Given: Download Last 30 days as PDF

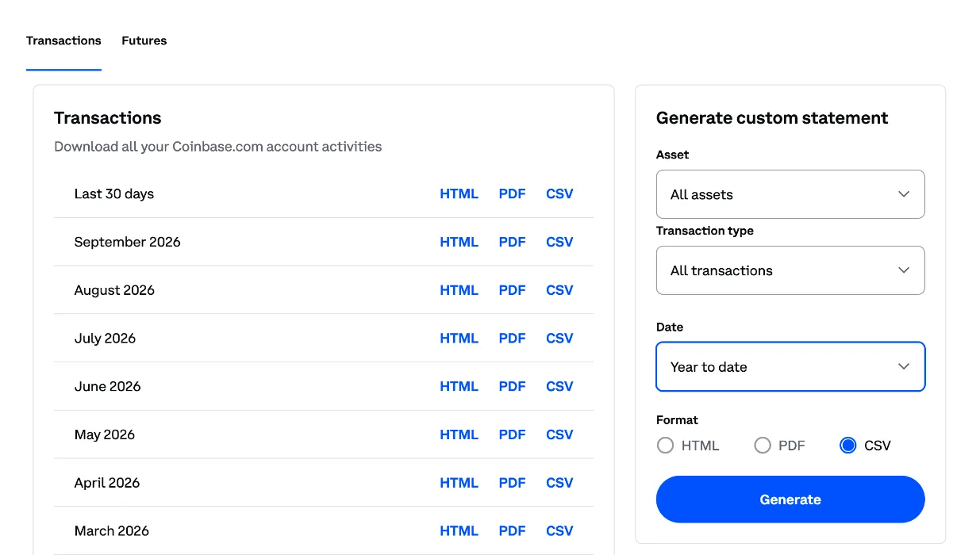Looking at the screenshot, I should point(512,193).
